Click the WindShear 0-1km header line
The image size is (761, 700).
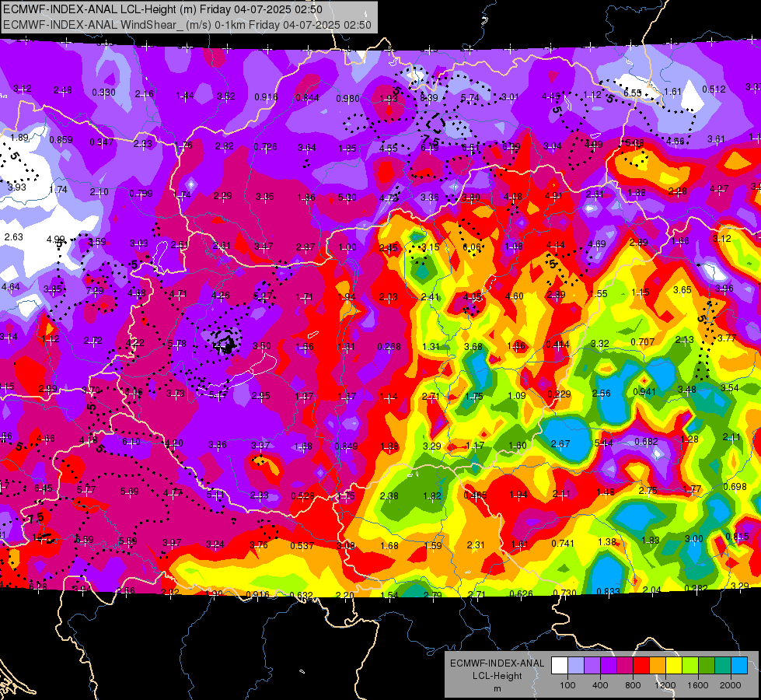(187, 25)
